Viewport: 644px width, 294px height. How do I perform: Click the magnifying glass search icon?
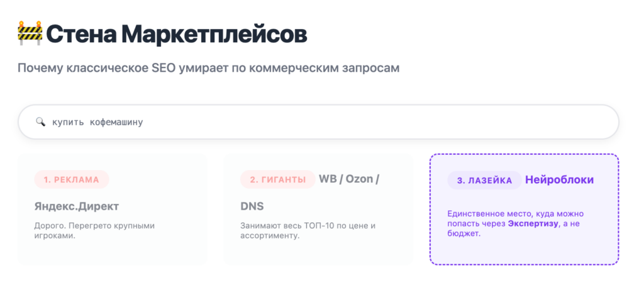(40, 122)
